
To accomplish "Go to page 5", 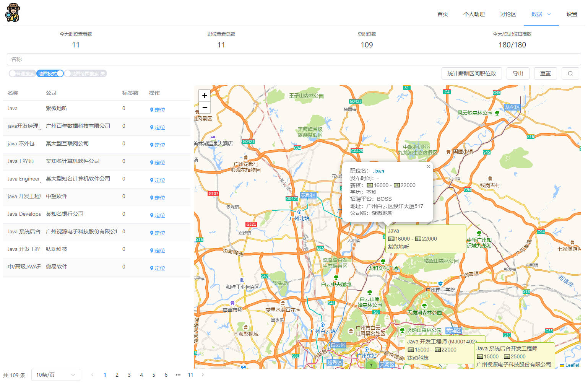I will [154, 375].
